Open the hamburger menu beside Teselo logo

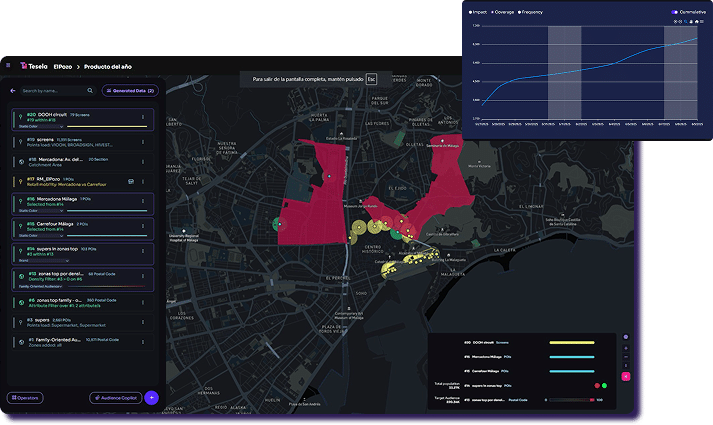9,65
